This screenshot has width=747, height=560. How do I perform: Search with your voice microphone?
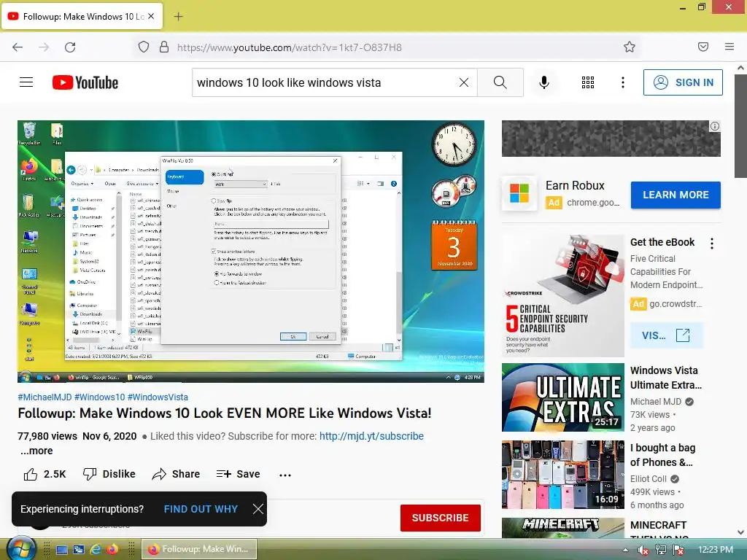pyautogui.click(x=544, y=82)
